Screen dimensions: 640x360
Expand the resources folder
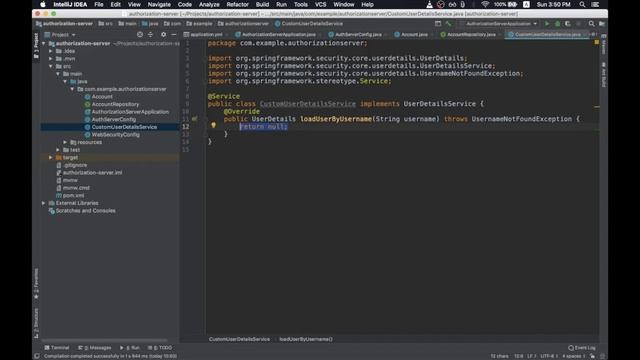65,142
